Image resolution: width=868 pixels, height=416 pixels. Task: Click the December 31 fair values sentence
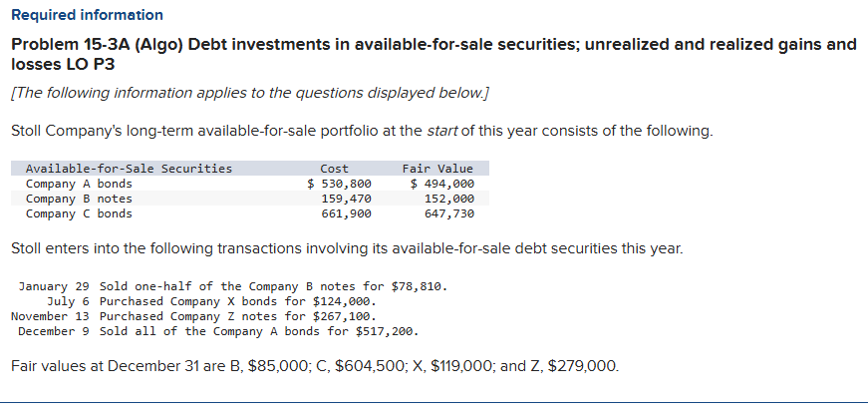point(314,366)
